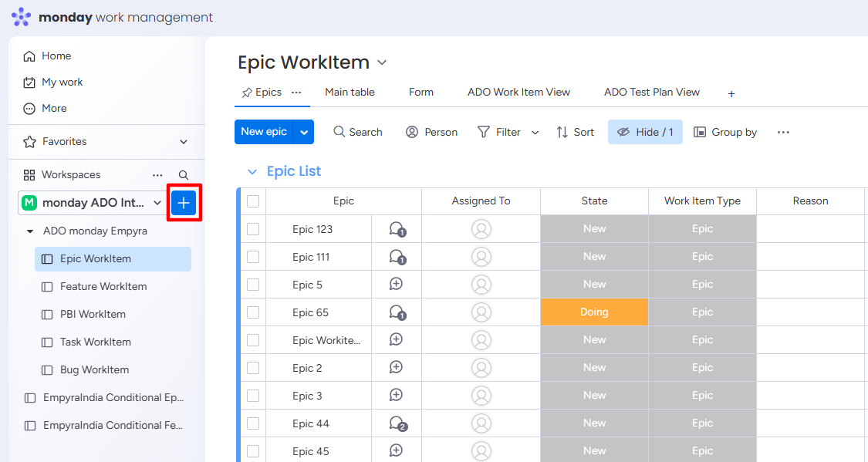Image resolution: width=868 pixels, height=462 pixels.
Task: Open the toolbar Search tool
Action: (x=357, y=132)
